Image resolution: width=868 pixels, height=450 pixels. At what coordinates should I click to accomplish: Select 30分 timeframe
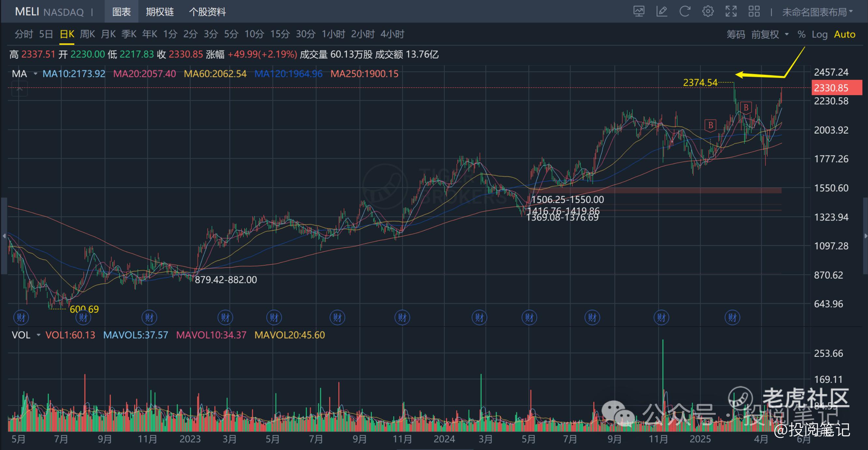(306, 34)
